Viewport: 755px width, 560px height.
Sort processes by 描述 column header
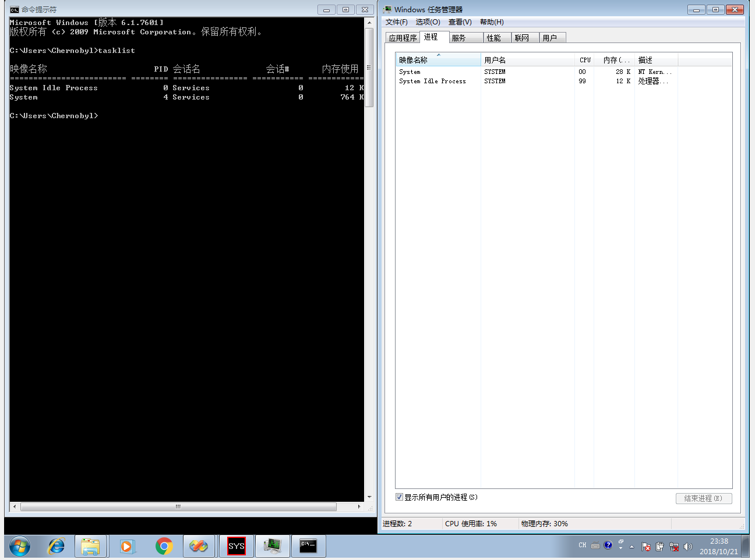click(x=657, y=60)
